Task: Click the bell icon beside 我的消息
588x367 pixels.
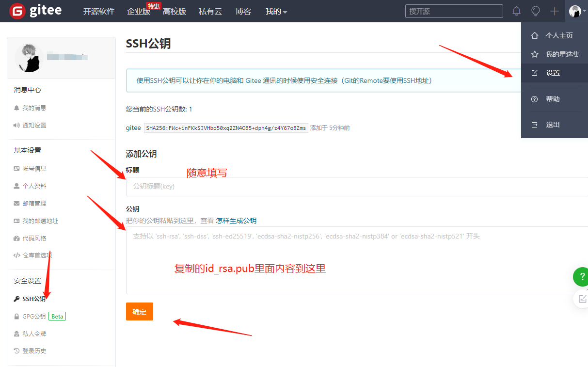Action: pyautogui.click(x=17, y=108)
